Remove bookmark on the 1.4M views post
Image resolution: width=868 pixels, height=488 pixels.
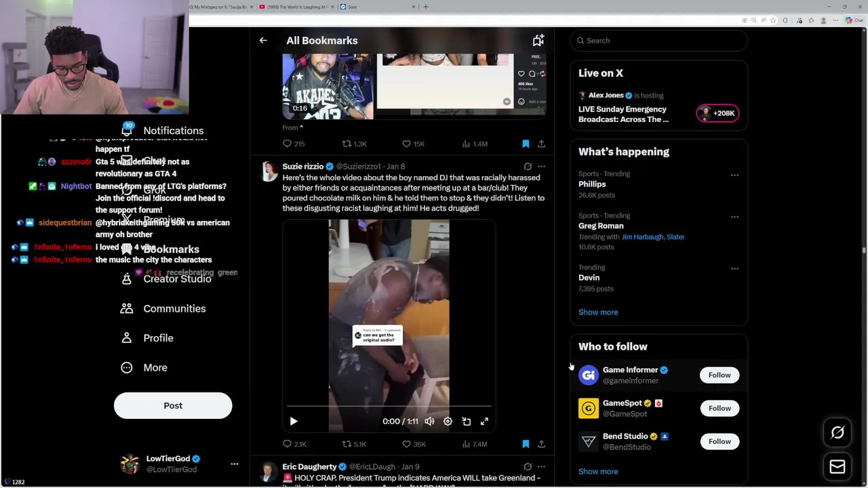526,144
